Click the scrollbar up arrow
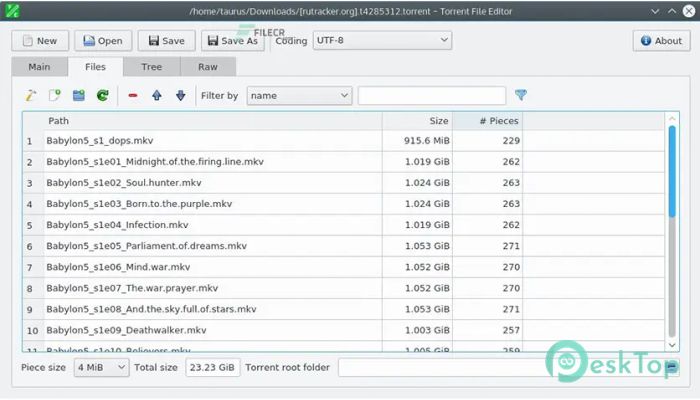Screen dimensions: 700x400 (x=672, y=118)
